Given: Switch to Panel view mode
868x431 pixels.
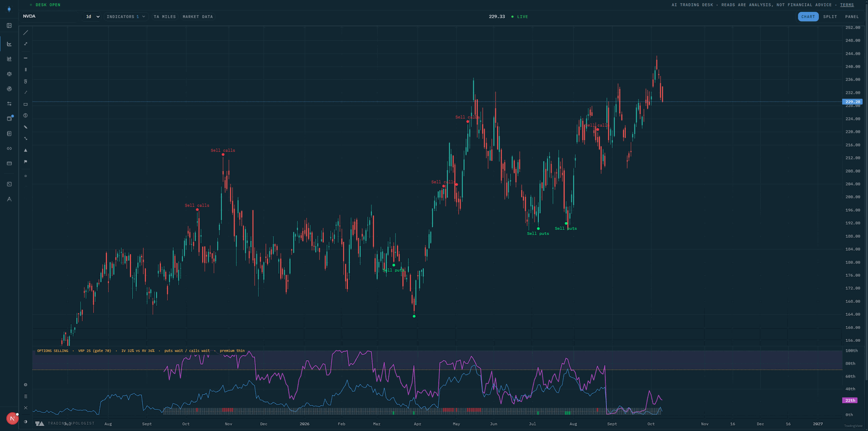Looking at the screenshot, I should [852, 17].
